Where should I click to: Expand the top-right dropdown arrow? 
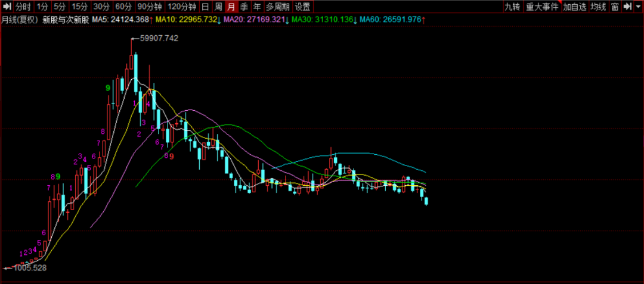coord(638,7)
